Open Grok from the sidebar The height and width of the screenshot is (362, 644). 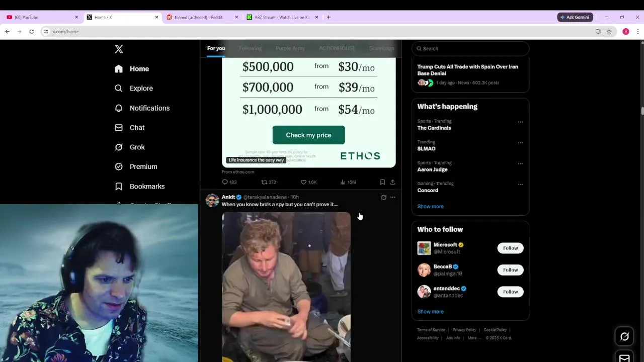130,147
